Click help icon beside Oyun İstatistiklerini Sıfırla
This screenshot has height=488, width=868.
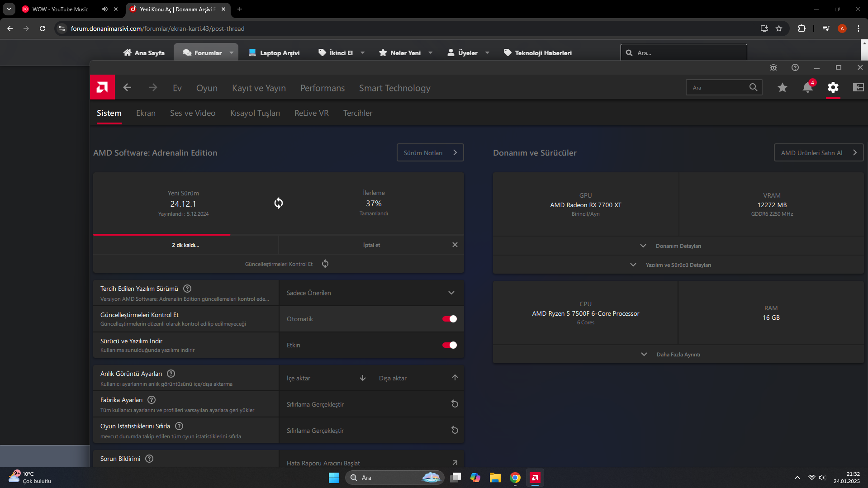179,426
